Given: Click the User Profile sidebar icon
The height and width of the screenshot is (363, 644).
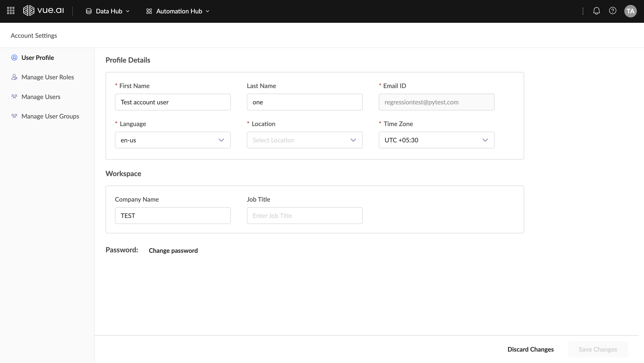Looking at the screenshot, I should point(14,58).
